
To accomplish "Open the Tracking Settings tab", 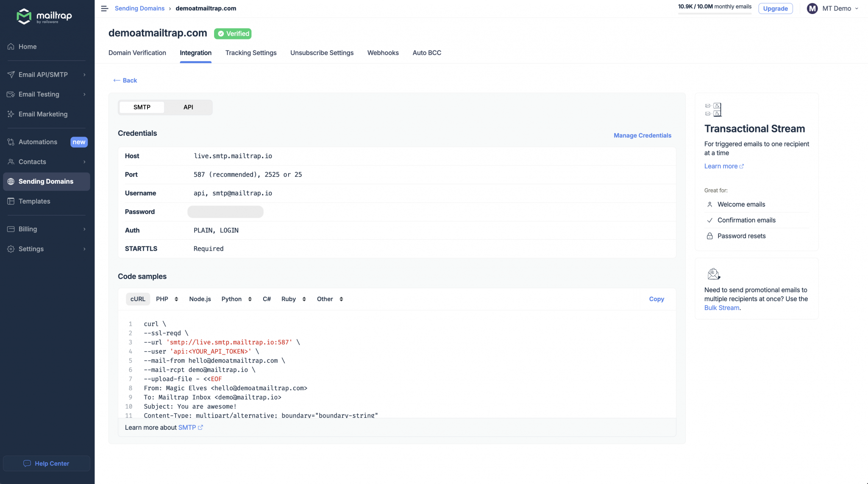I will [251, 53].
